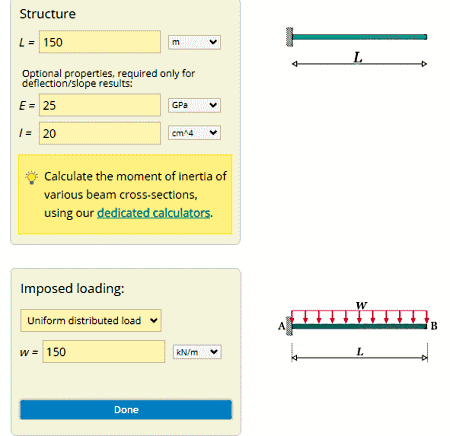Click the uniform load beam diagram

357,331
